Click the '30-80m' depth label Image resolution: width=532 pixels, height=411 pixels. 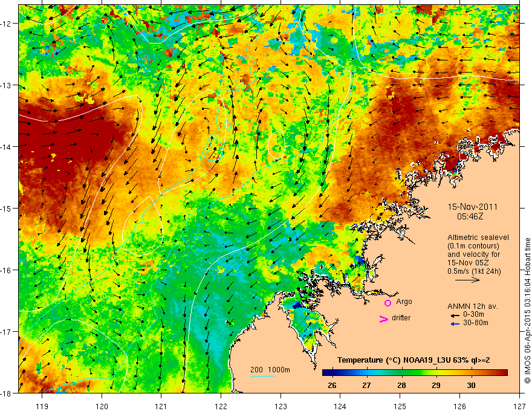476,323
